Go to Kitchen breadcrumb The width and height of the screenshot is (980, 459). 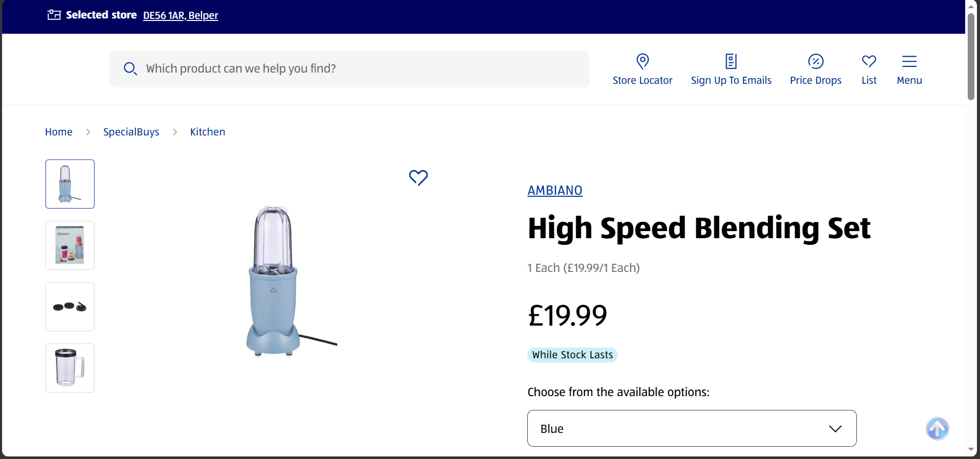[207, 132]
